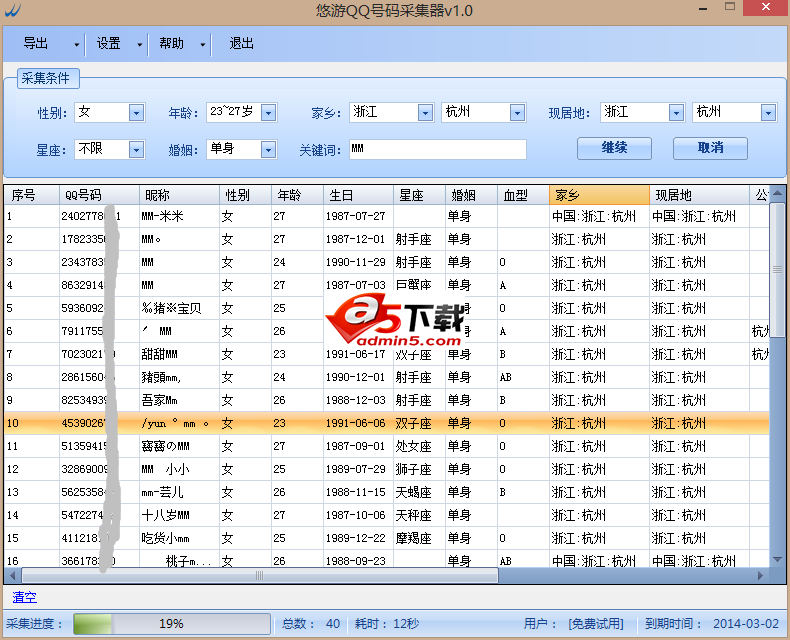Image resolution: width=790 pixels, height=640 pixels.
Task: Expand the 导出 dropdown arrow
Action: click(x=77, y=45)
